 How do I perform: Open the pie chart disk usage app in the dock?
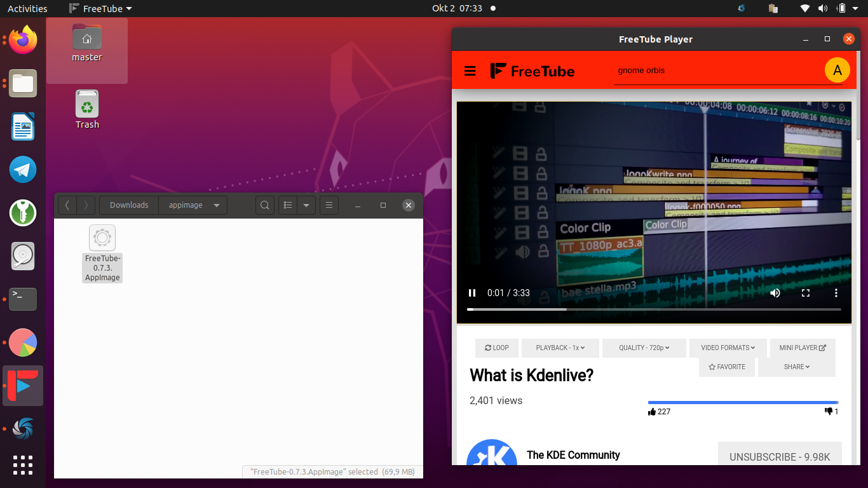coord(23,342)
